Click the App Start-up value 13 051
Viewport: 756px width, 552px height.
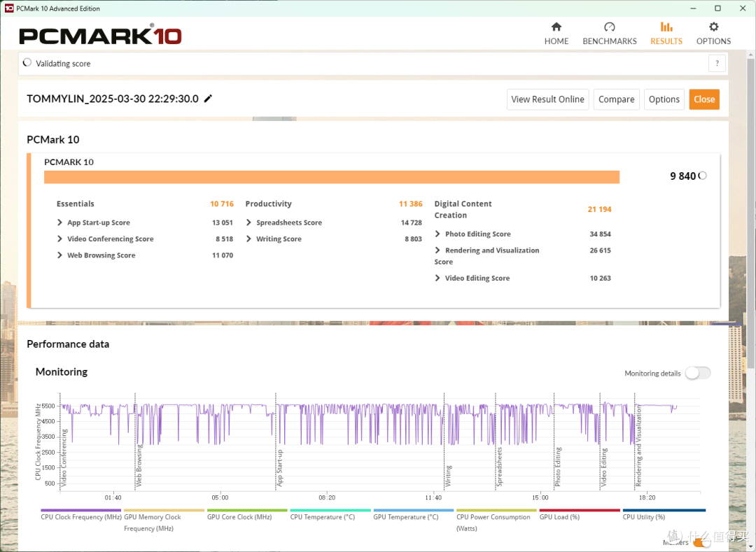(223, 222)
